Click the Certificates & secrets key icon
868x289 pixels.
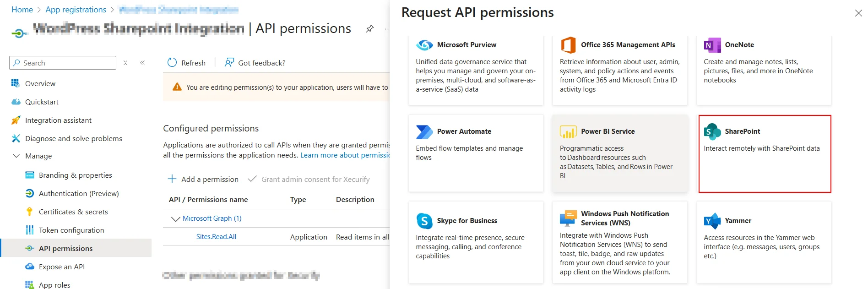[30, 212]
